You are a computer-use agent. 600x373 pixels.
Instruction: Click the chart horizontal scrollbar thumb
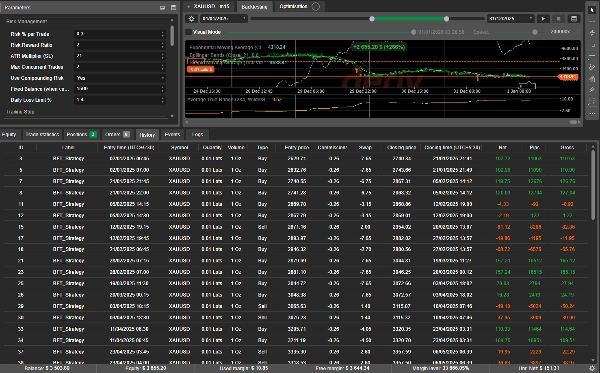(x=574, y=122)
